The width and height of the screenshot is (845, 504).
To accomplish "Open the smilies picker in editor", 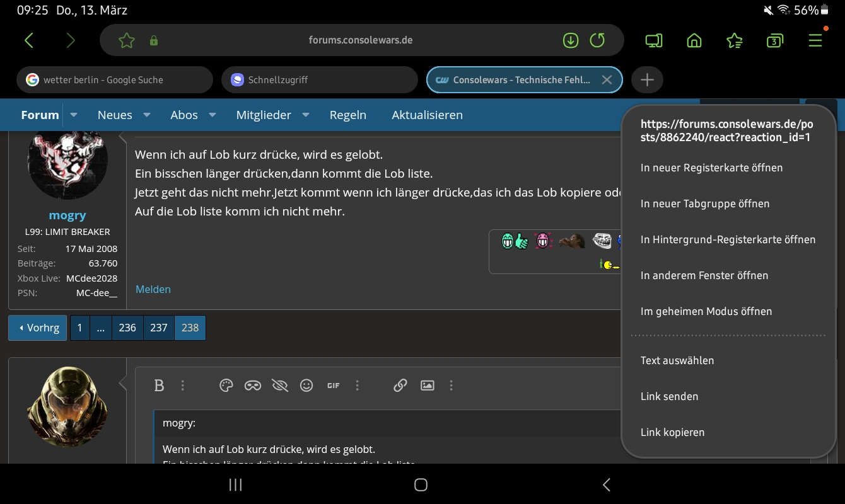I will [x=306, y=386].
